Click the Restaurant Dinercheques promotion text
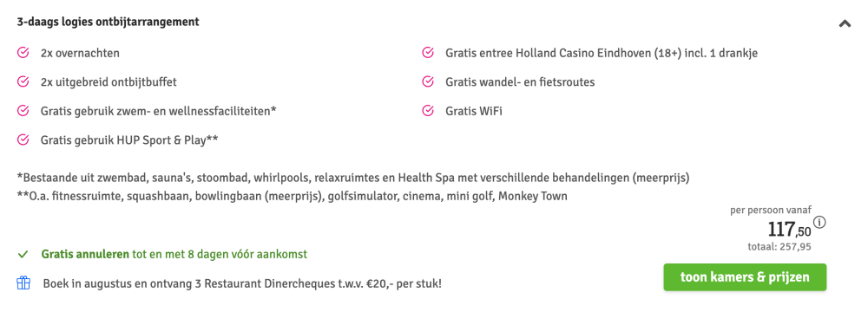The height and width of the screenshot is (312, 868). coord(242,283)
